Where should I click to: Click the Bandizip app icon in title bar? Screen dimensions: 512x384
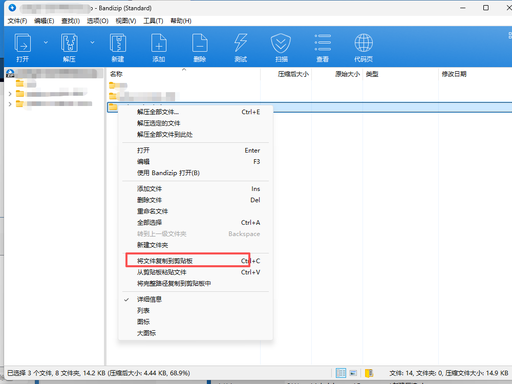[12, 7]
